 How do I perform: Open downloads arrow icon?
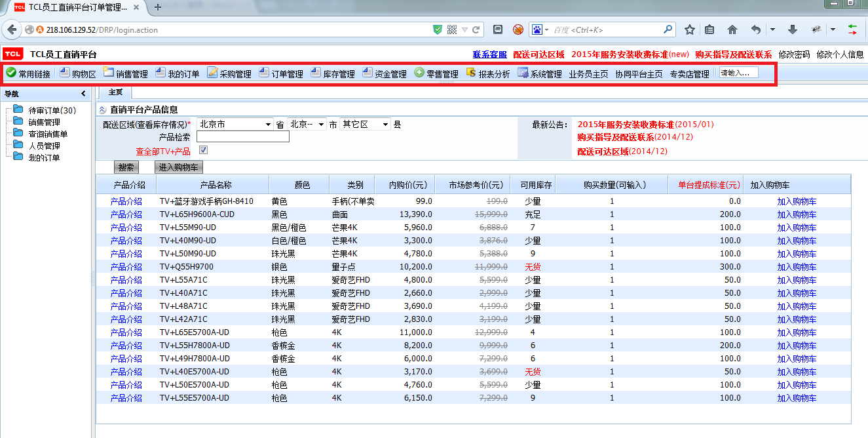[x=792, y=30]
